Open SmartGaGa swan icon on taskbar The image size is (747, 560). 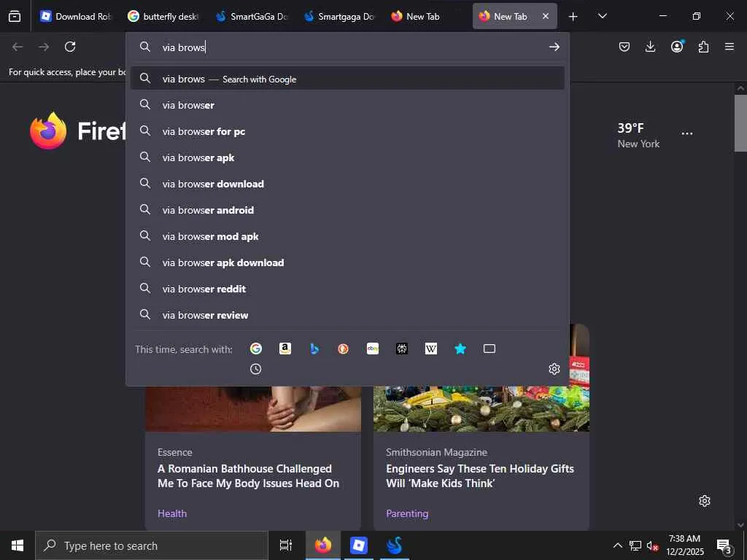395,545
